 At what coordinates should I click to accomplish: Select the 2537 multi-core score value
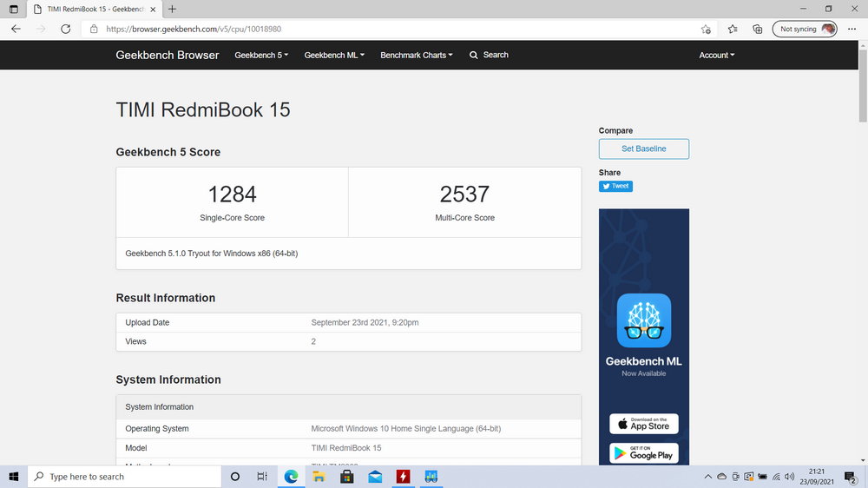point(464,195)
